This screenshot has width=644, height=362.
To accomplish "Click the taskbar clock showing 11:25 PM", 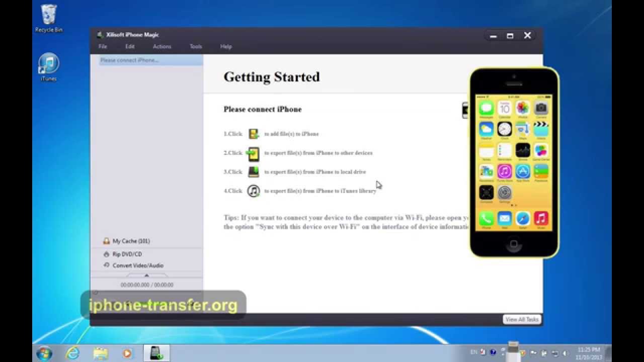I will [589, 353].
